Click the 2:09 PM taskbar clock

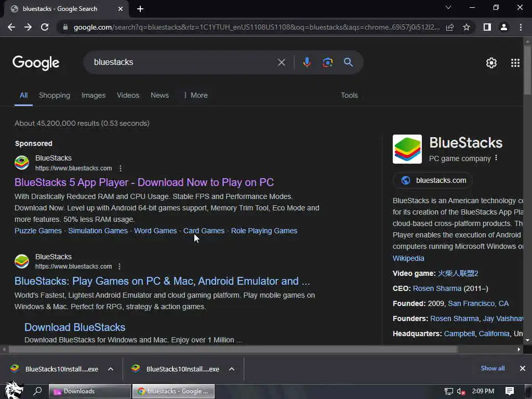point(483,391)
